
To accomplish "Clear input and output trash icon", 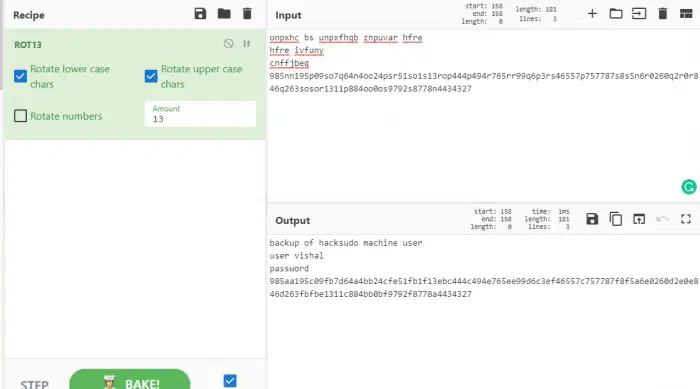I will 662,14.
